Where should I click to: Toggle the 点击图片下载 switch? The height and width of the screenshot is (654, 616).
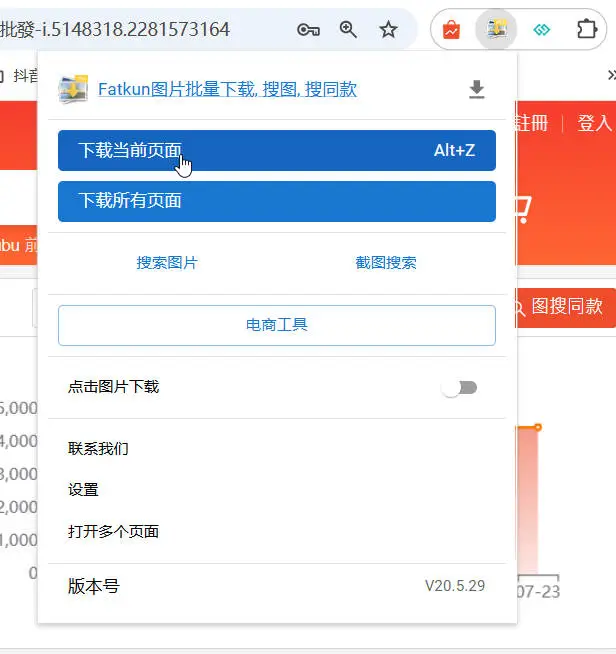[x=460, y=388]
